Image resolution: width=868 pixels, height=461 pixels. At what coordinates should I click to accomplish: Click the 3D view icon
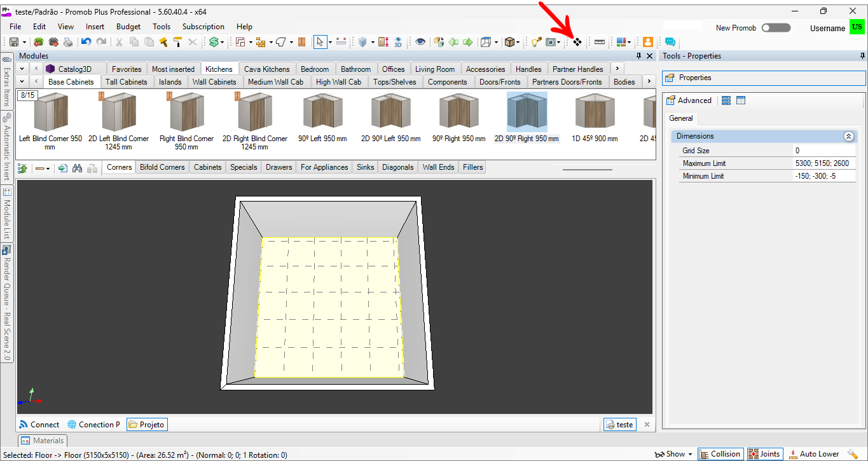[x=398, y=42]
